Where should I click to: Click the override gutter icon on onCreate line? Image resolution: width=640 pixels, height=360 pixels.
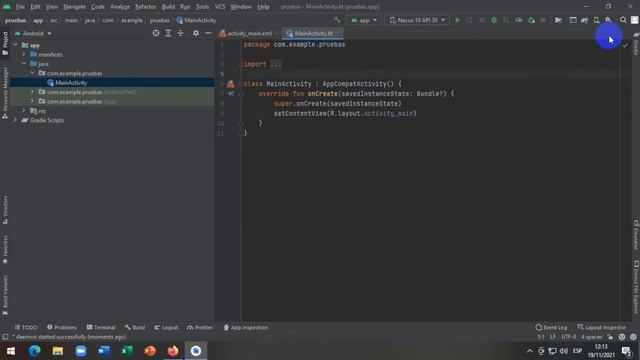231,94
